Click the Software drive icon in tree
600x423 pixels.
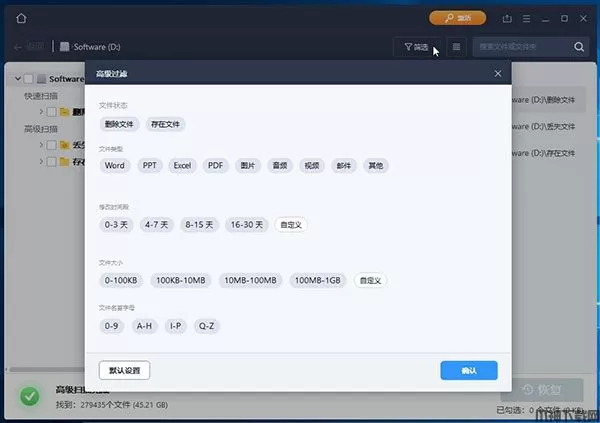(x=41, y=79)
